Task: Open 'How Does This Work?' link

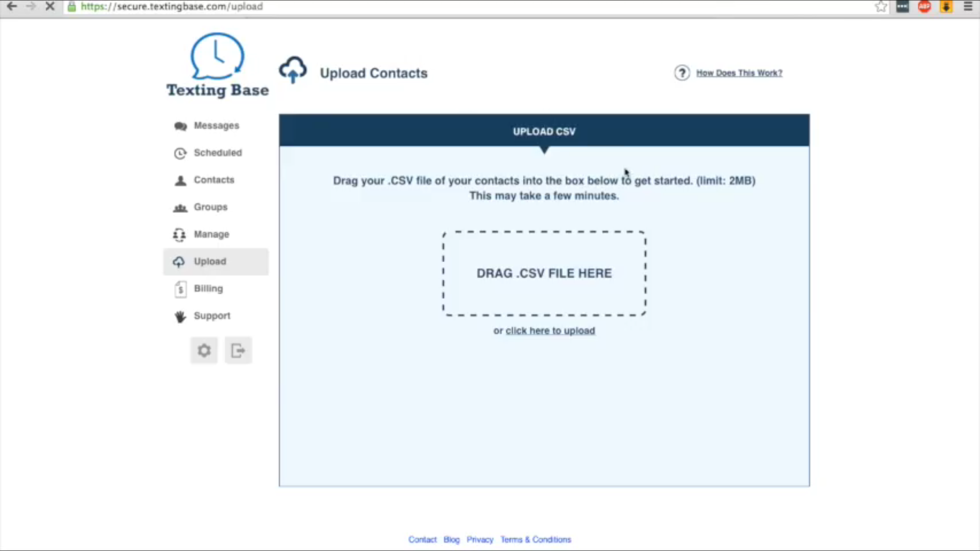Action: coord(739,73)
